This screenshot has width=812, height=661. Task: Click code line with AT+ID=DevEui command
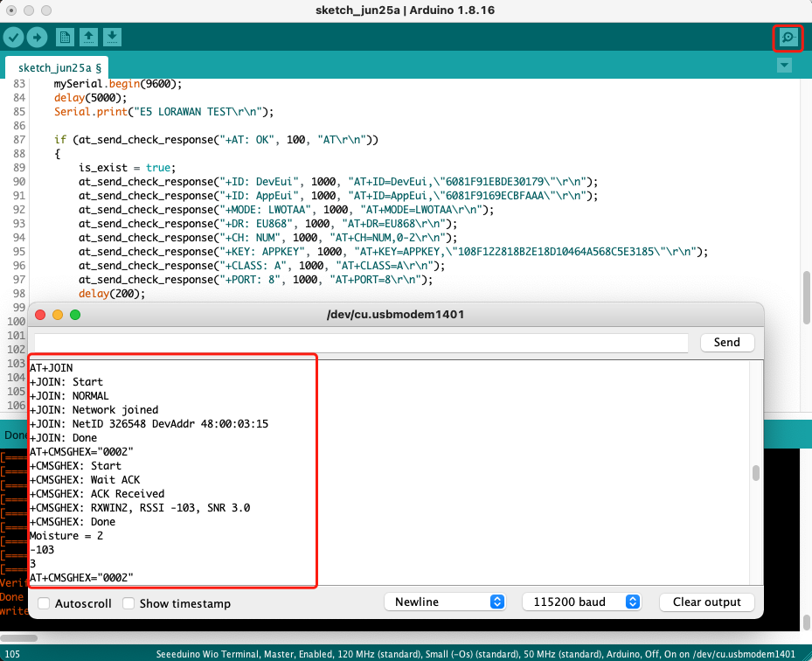338,182
